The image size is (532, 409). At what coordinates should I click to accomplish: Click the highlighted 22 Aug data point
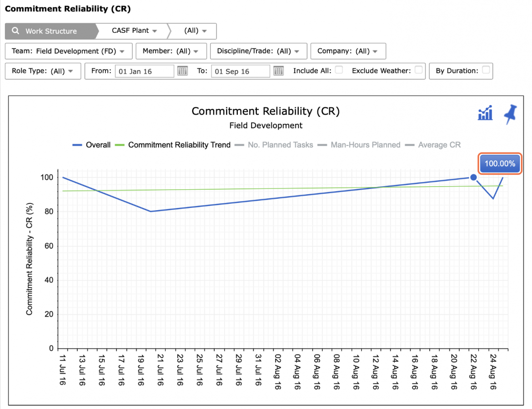[473, 177]
